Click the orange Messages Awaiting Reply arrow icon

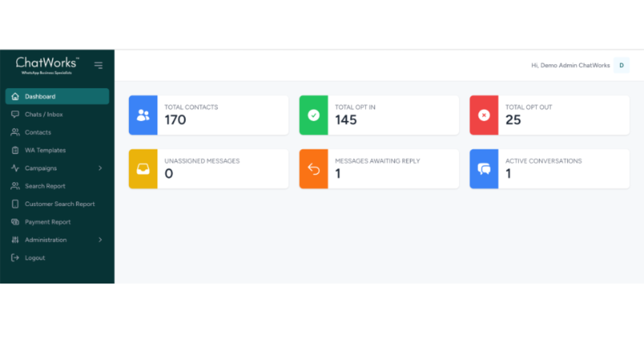pos(314,169)
